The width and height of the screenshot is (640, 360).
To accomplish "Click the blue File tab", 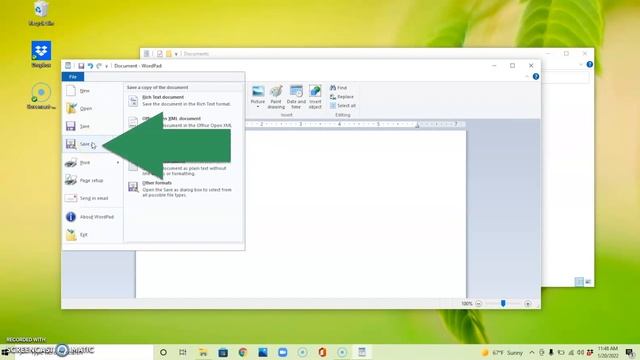I will [73, 77].
